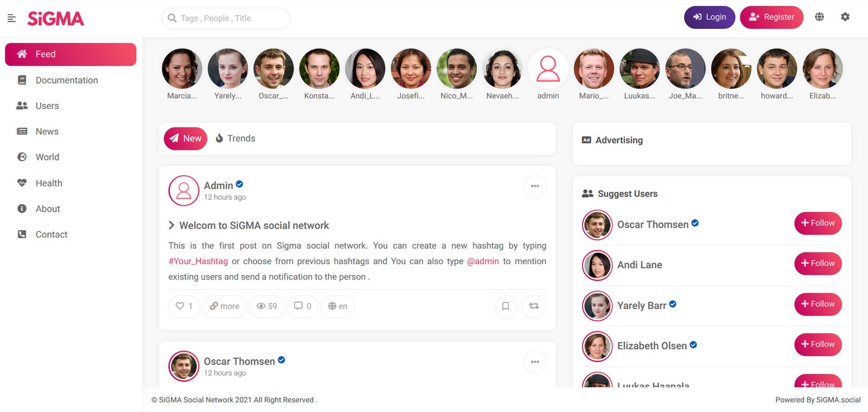Open the three-dot menu on Admin's post

click(535, 186)
